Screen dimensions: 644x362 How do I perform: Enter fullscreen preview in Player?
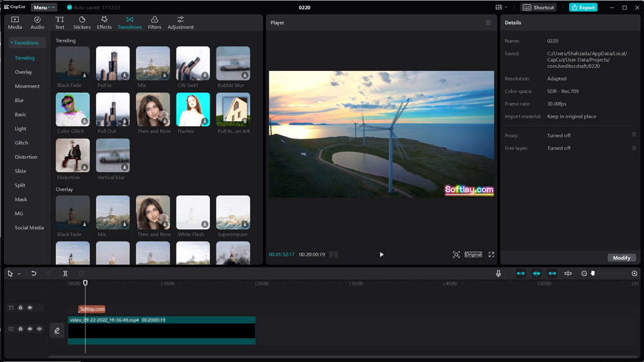coord(491,254)
